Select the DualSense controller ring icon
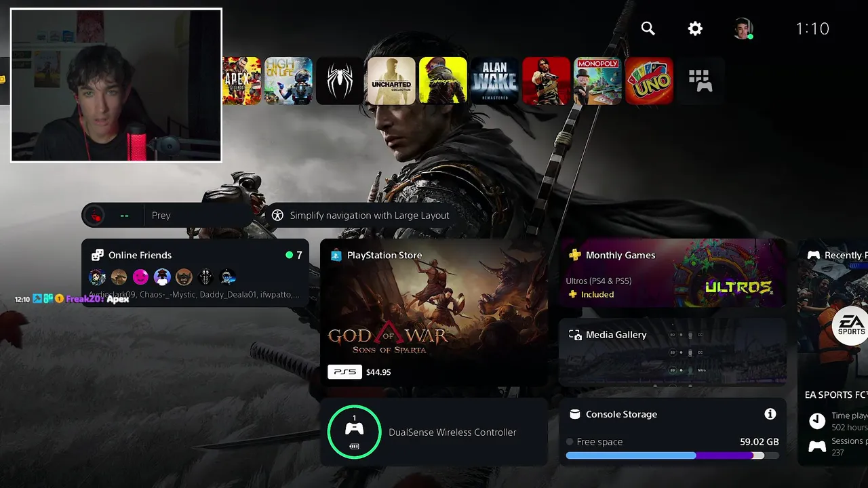The width and height of the screenshot is (868, 488). [x=354, y=432]
